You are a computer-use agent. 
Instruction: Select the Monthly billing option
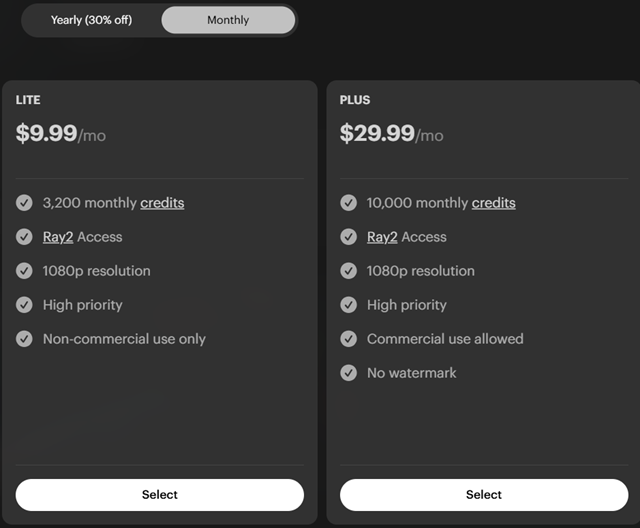(228, 20)
